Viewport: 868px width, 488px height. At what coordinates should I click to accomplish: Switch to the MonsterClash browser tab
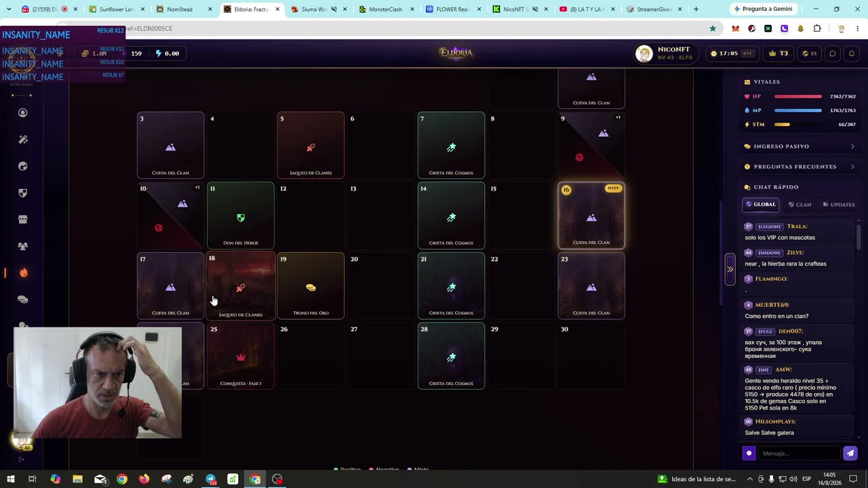[x=384, y=9]
